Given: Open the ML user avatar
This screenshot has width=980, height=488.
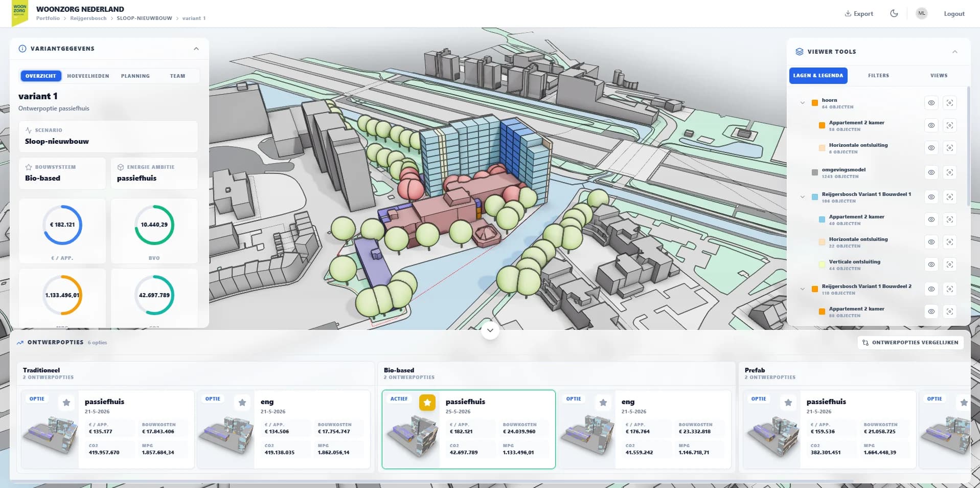Looking at the screenshot, I should click(922, 13).
